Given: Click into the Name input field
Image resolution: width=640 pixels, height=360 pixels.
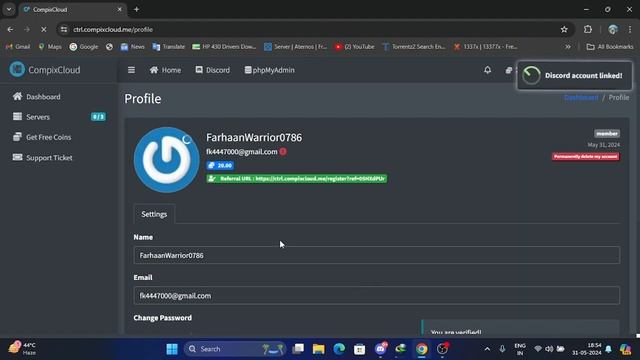Looking at the screenshot, I should (x=376, y=255).
